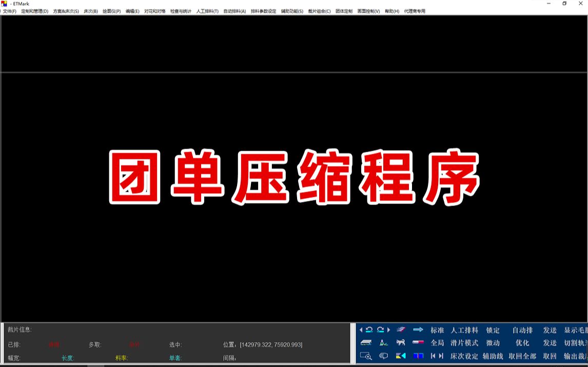Screen dimensions: 588x367
Task: Click the cutter machine icon
Action: coord(366,342)
